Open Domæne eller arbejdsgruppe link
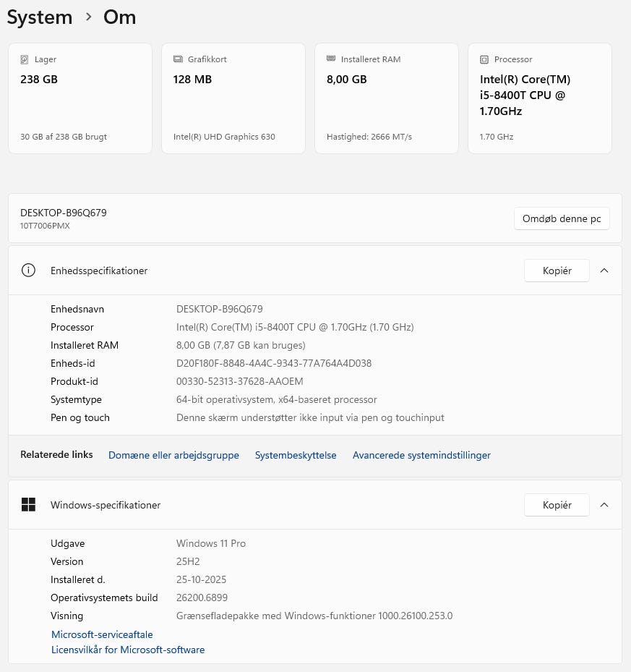This screenshot has width=631, height=672. [x=173, y=455]
